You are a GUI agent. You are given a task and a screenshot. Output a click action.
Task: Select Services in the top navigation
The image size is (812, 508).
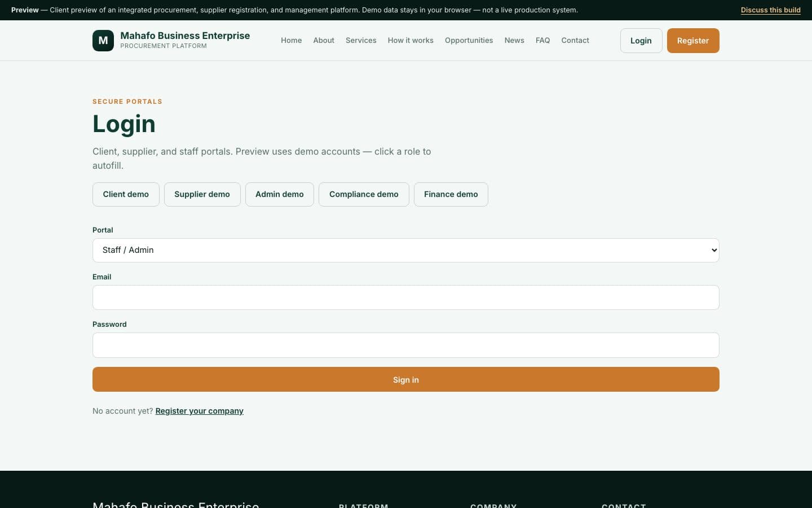361,41
